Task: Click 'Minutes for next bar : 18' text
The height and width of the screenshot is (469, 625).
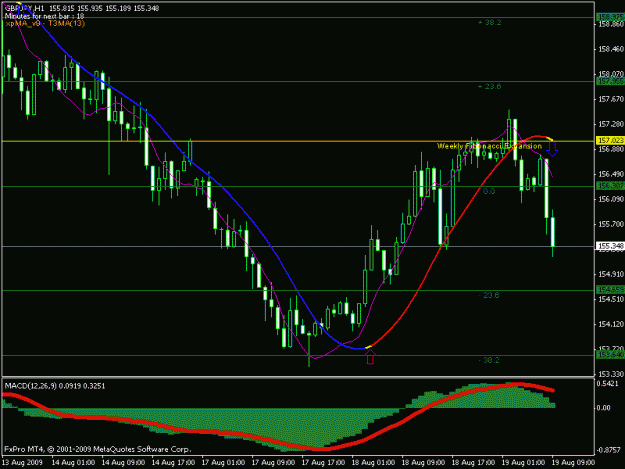Action: tap(44, 16)
